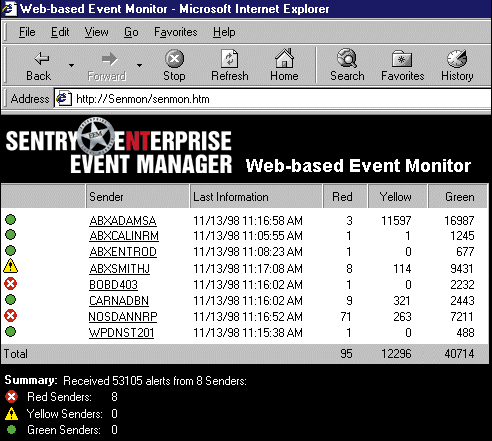Click the Total row label

[x=16, y=354]
